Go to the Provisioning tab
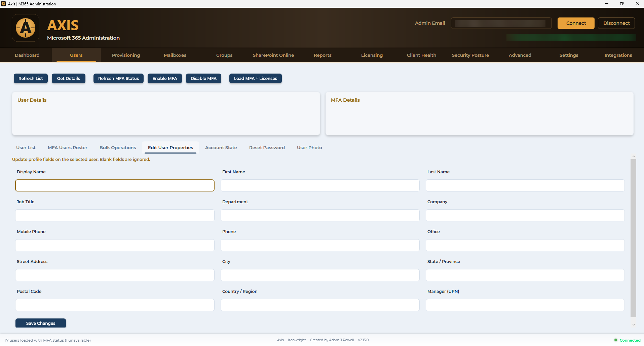This screenshot has height=346, width=644. pyautogui.click(x=126, y=55)
